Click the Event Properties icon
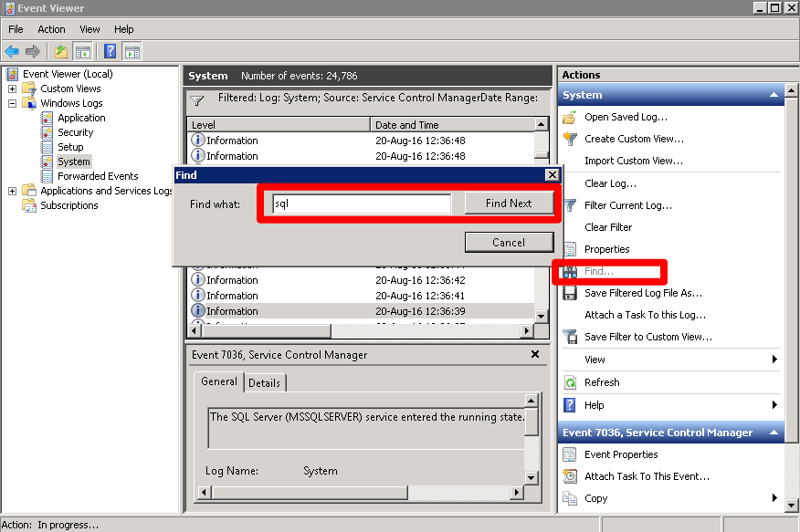 (568, 454)
